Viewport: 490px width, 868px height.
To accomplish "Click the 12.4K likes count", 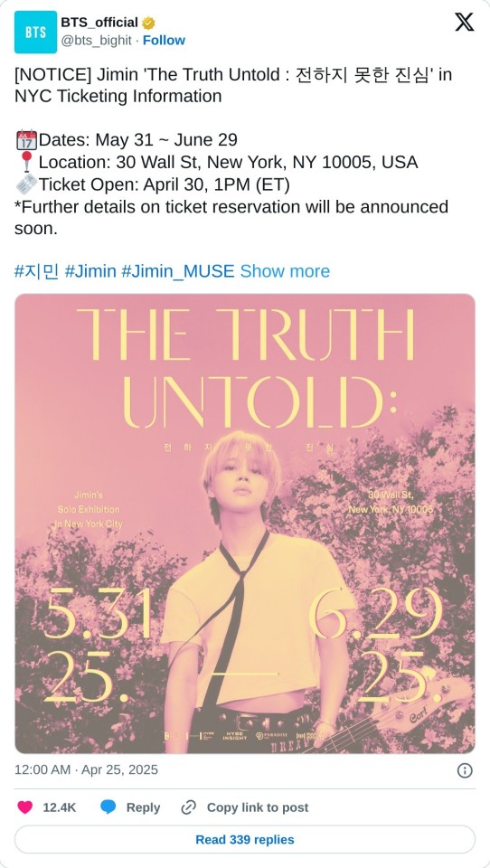I will coord(60,807).
